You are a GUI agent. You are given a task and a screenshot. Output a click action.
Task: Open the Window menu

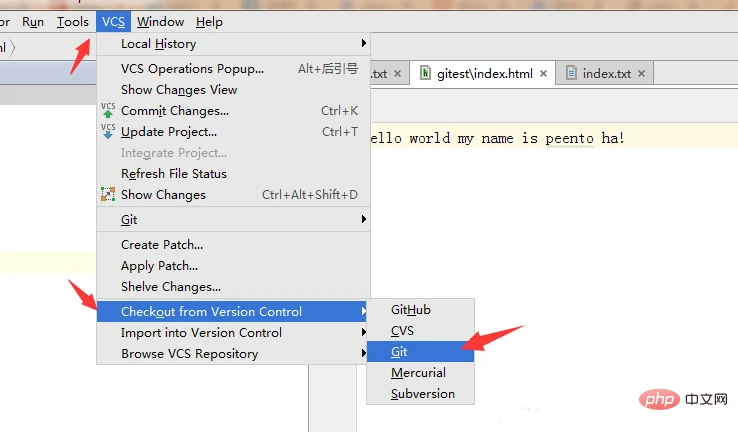pos(160,21)
